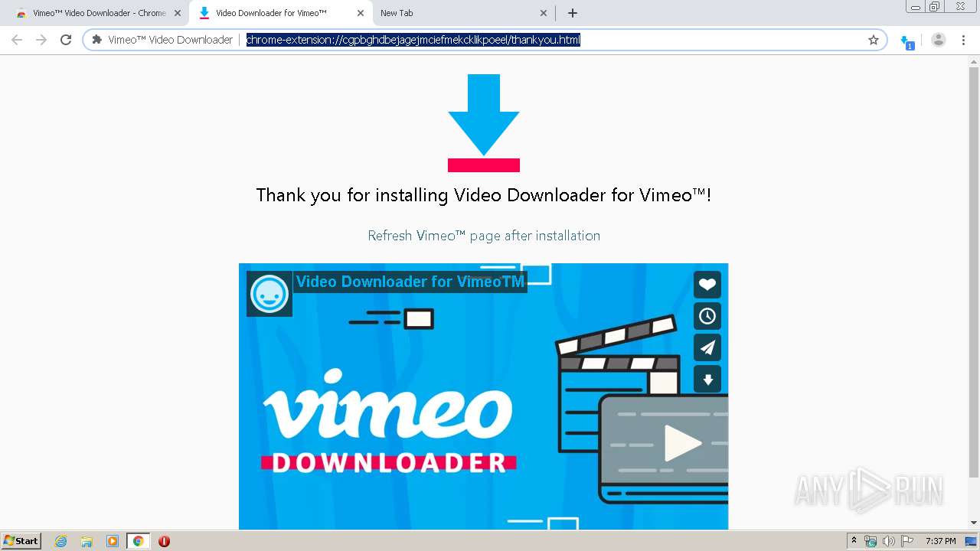Close the New Tab tab
The height and width of the screenshot is (551, 980).
point(544,13)
